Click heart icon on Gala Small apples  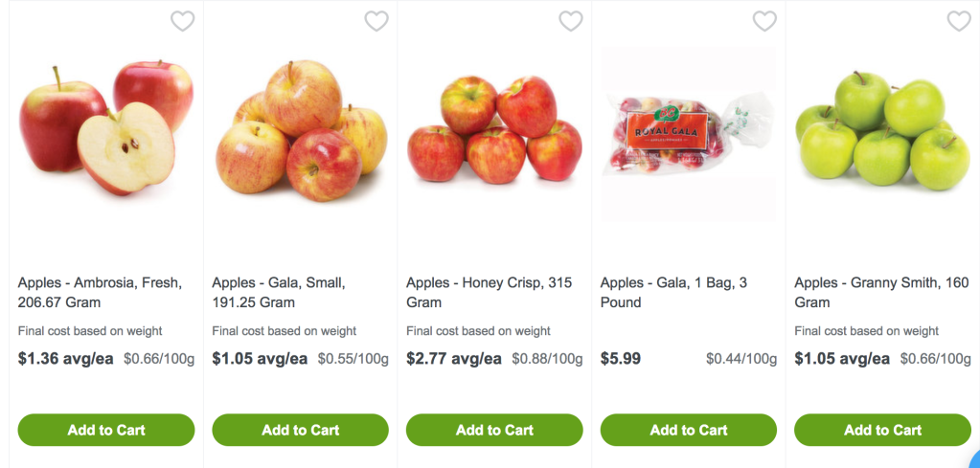376,21
